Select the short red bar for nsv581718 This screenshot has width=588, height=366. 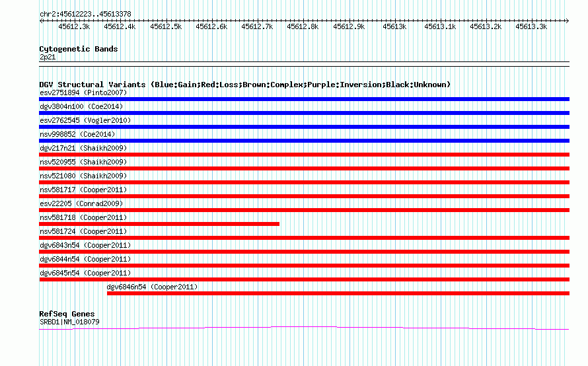159,224
